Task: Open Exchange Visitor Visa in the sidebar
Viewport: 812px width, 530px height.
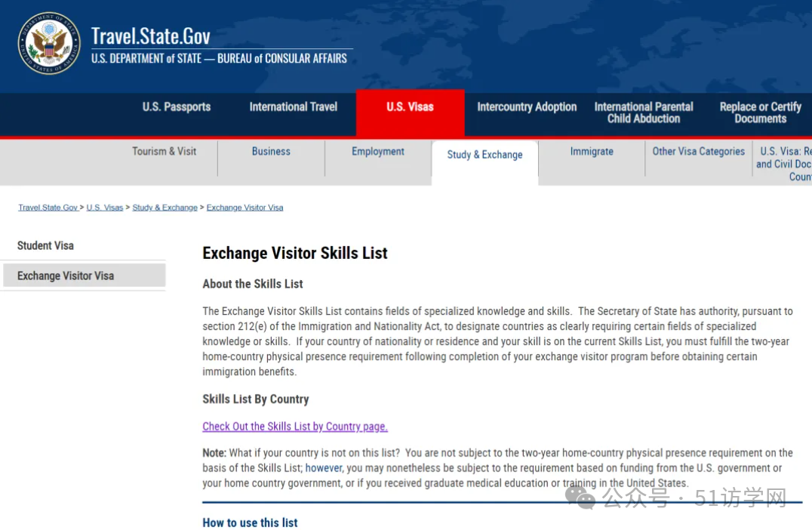Action: pyautogui.click(x=85, y=276)
